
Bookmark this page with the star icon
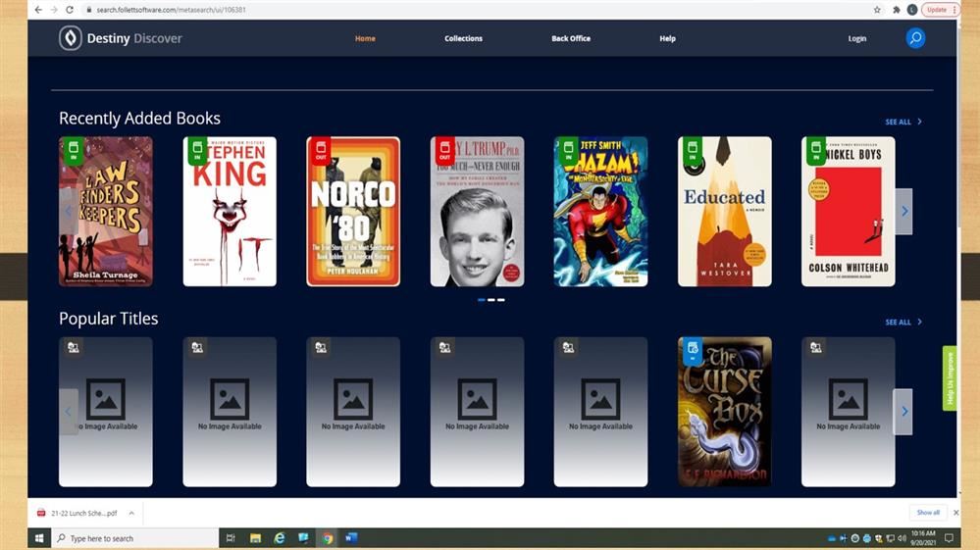(877, 10)
